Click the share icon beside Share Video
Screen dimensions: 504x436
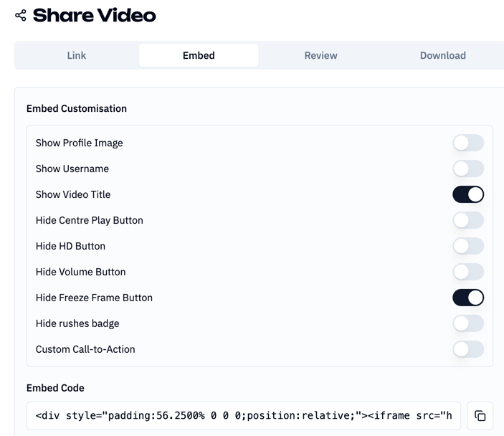[21, 15]
